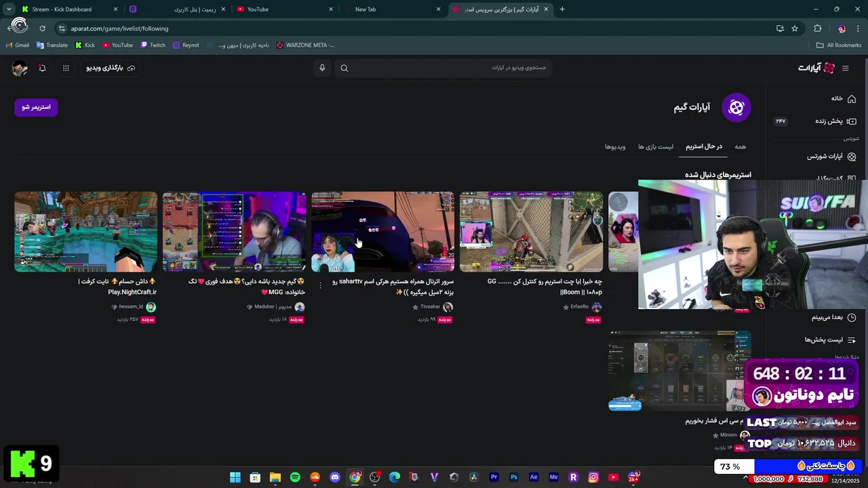Open the tab search dropdown chevron
This screenshot has width=868, height=488.
coord(9,9)
